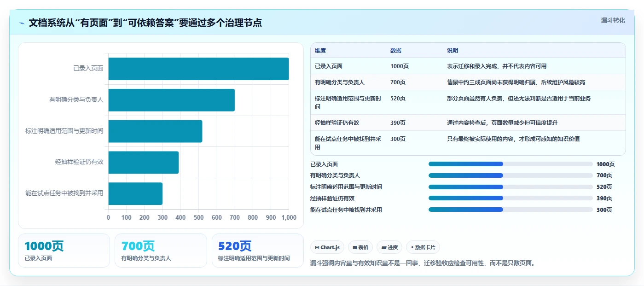The width and height of the screenshot is (644, 286).
Task: Click the 能在试点任务中被找到并采用 progress bar
Action: [511, 210]
